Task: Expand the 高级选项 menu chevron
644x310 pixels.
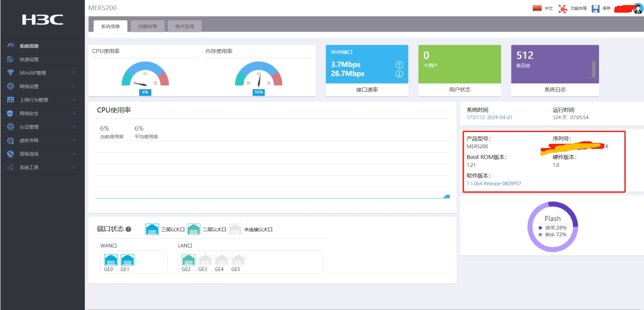Action: tap(74, 154)
